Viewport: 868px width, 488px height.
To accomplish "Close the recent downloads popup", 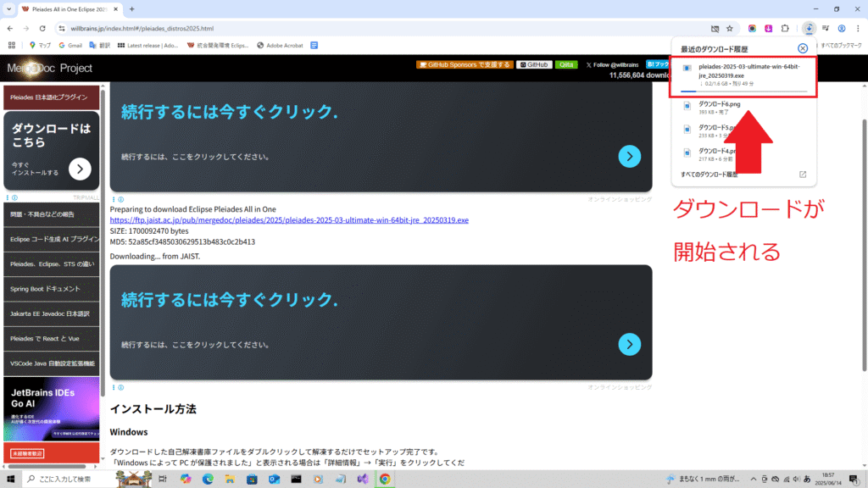I will 802,48.
